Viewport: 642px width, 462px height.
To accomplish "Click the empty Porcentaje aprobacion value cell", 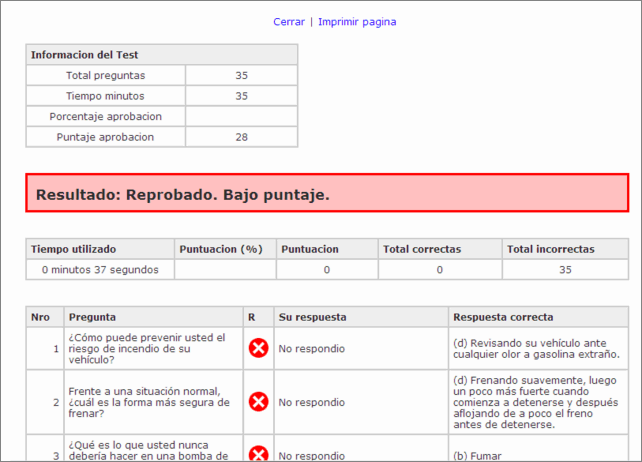I will tap(241, 117).
